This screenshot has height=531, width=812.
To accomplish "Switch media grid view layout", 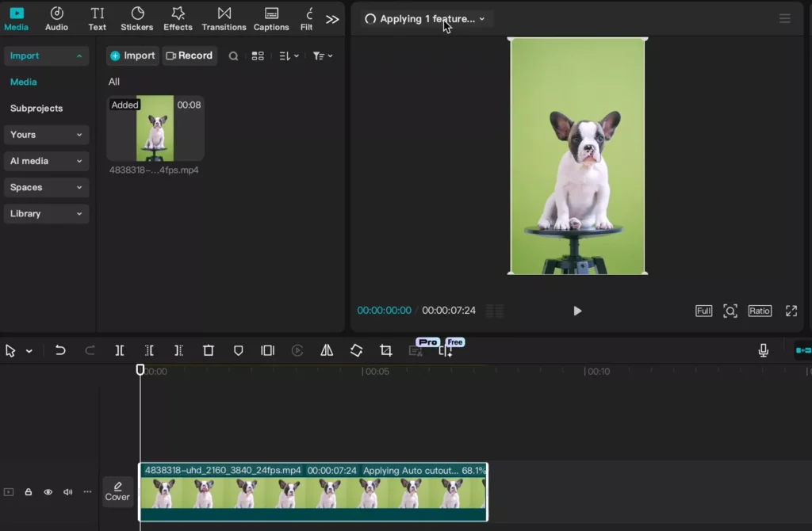I will [258, 56].
